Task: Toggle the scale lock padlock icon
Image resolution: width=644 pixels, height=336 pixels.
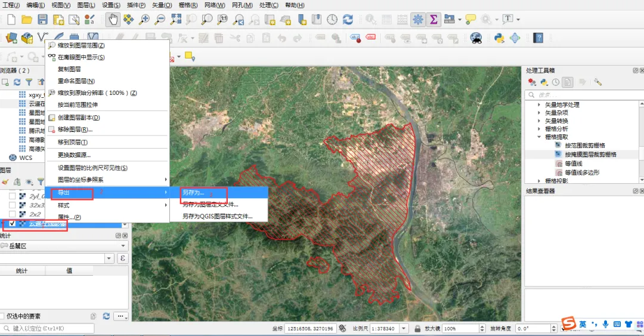Action: [x=417, y=328]
